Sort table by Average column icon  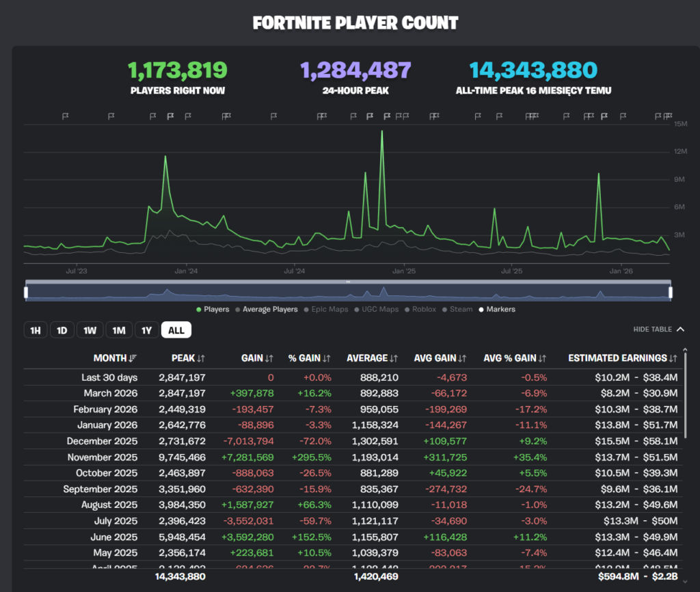394,358
